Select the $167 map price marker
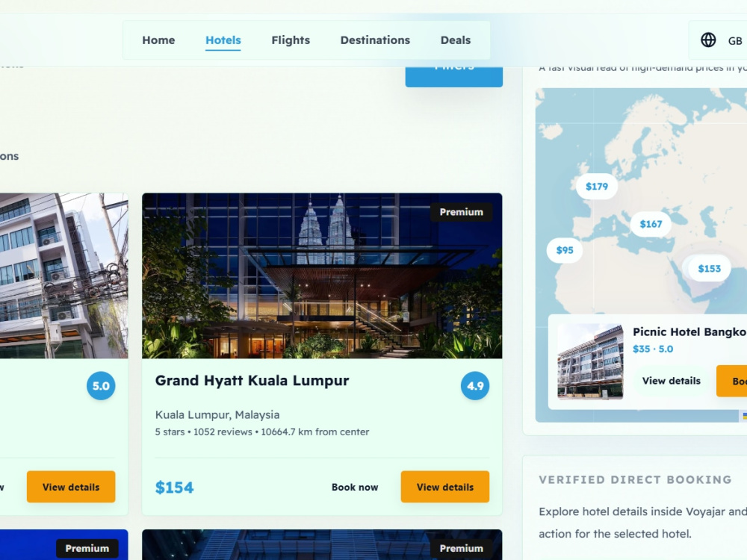 651,224
